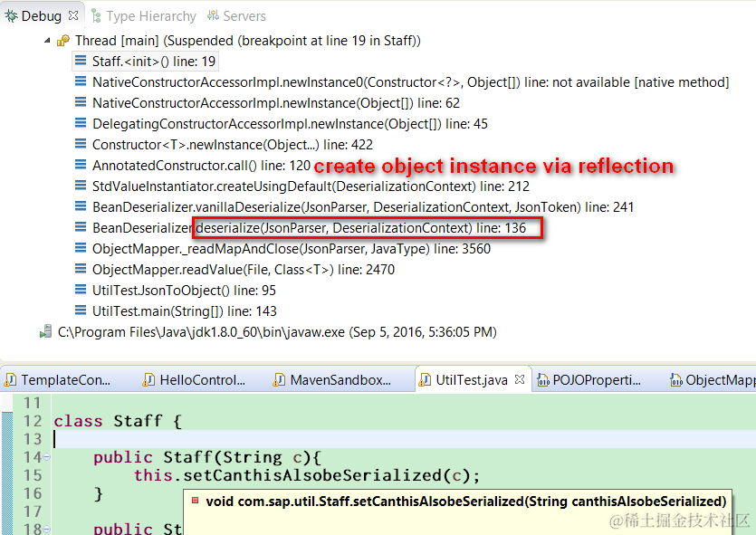This screenshot has height=535, width=756.
Task: Select Constructor<T>.newInstance(Object...) line: 422 frame
Action: coord(233,144)
